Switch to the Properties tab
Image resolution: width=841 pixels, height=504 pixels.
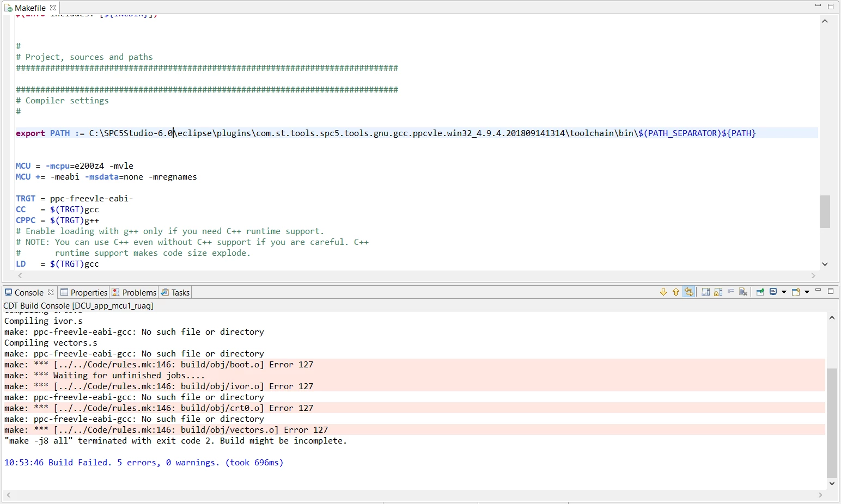pos(84,292)
